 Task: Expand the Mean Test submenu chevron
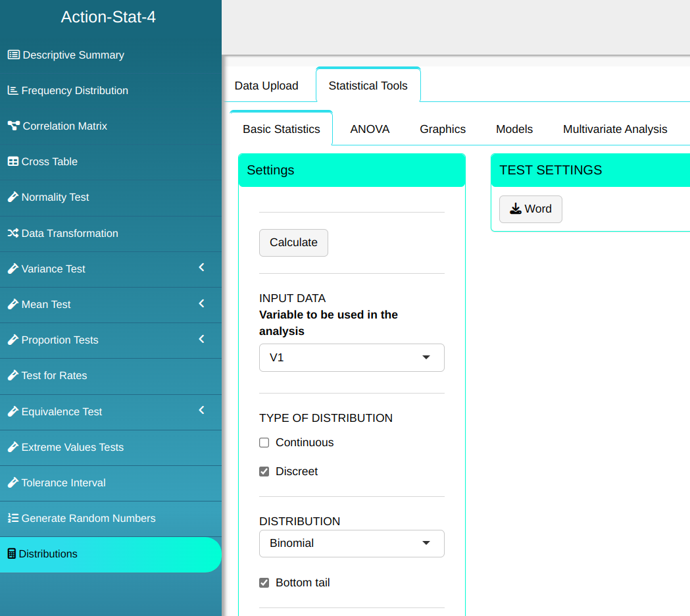(201, 303)
